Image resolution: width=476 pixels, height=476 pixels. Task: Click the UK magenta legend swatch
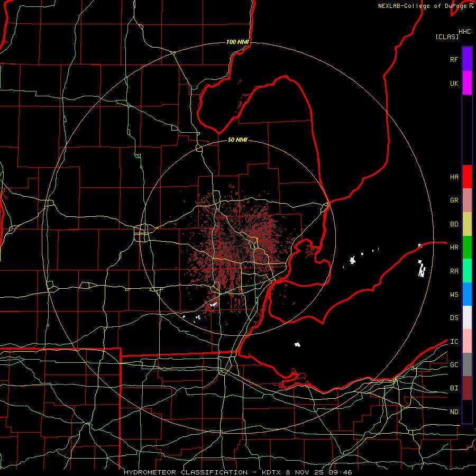(467, 83)
